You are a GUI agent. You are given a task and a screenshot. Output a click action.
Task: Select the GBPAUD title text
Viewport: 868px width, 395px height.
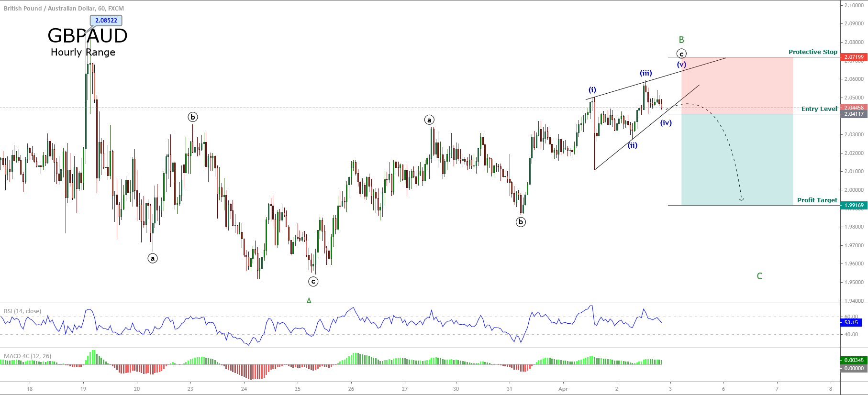(88, 36)
